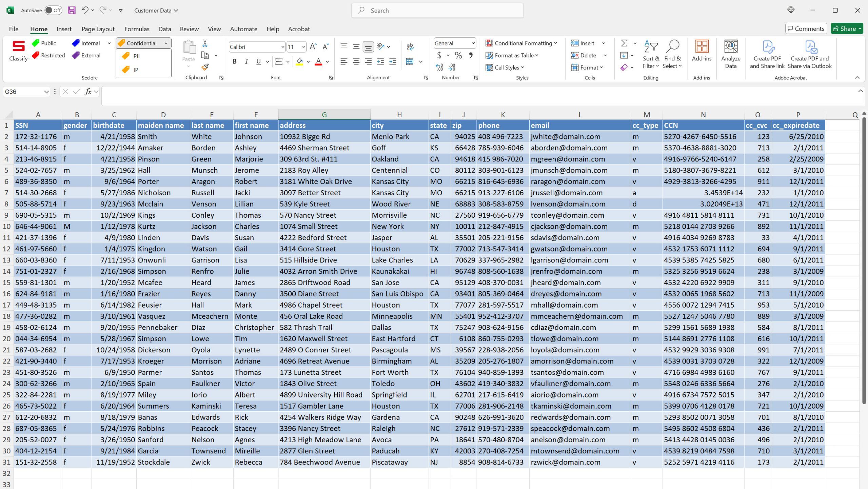This screenshot has height=489, width=868.
Task: Click Create PDF and Share link
Action: (x=767, y=54)
